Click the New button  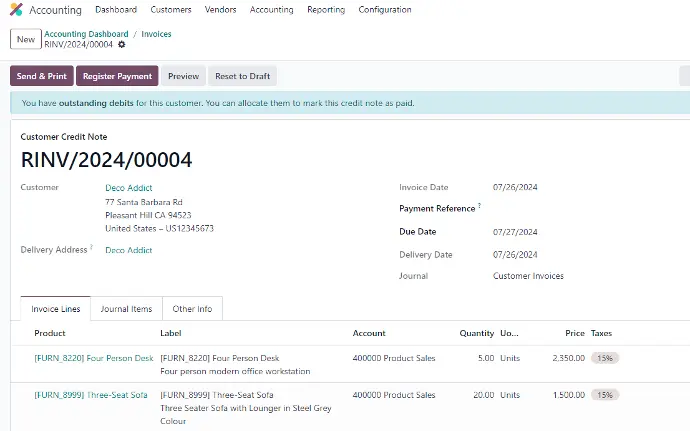click(26, 39)
